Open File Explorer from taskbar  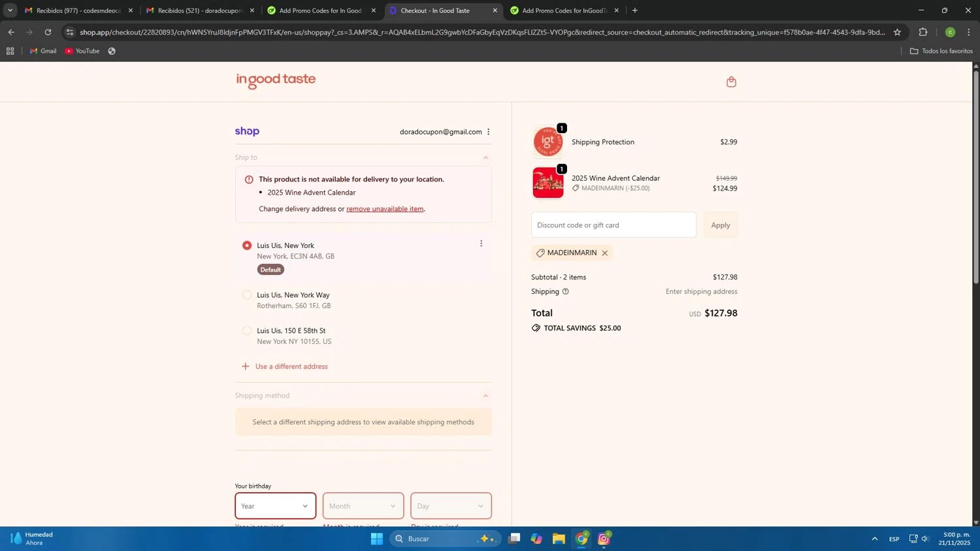[x=559, y=539]
